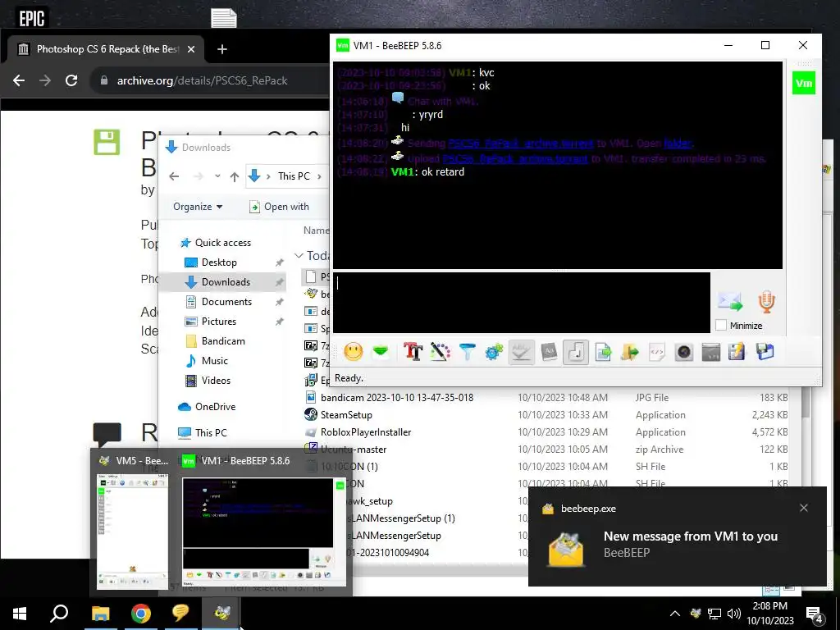Open the Organize dropdown in Explorer

[198, 207]
